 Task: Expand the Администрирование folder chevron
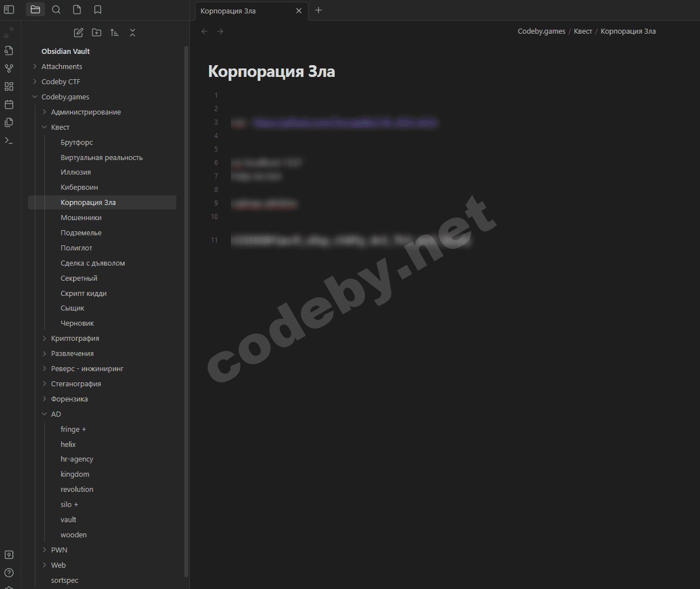(x=44, y=112)
